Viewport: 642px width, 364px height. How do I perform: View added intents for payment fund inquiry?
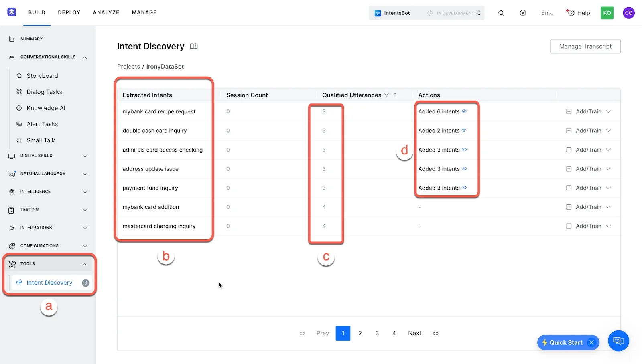tap(464, 188)
